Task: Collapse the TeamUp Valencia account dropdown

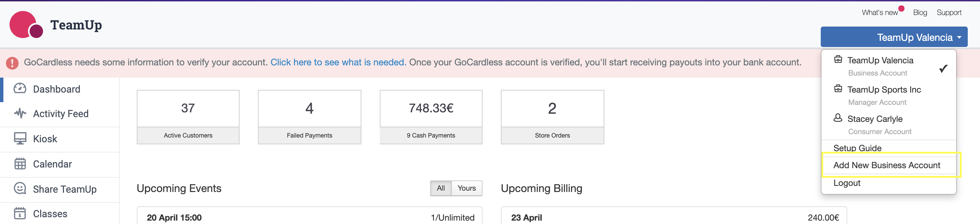Action: point(894,37)
